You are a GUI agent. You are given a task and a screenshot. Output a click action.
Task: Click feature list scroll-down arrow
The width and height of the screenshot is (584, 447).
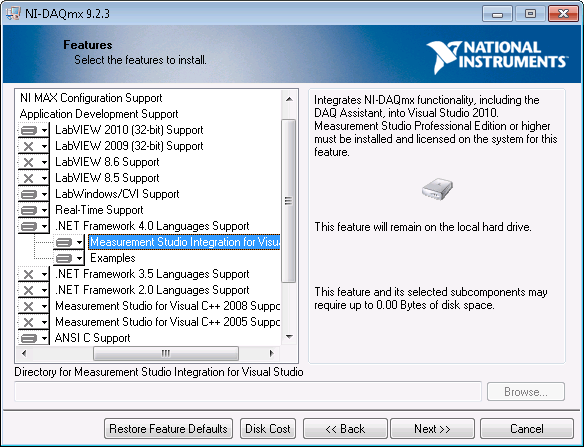(289, 337)
